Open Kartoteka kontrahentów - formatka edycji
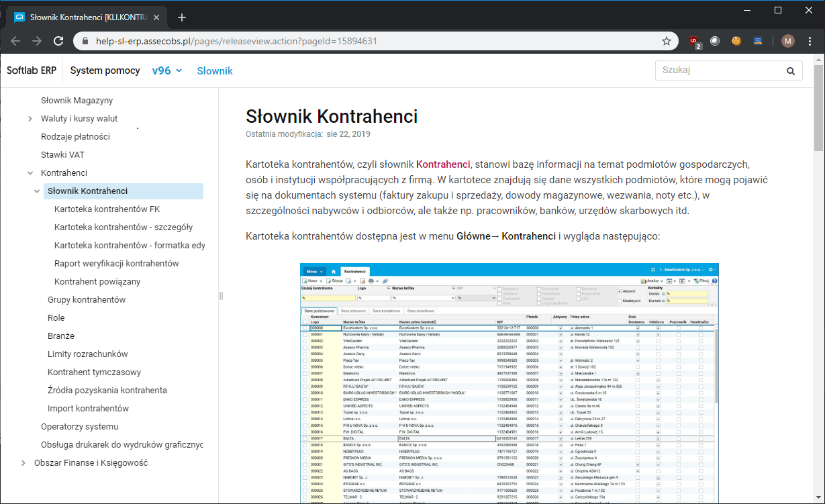Image resolution: width=825 pixels, height=504 pixels. click(x=130, y=246)
